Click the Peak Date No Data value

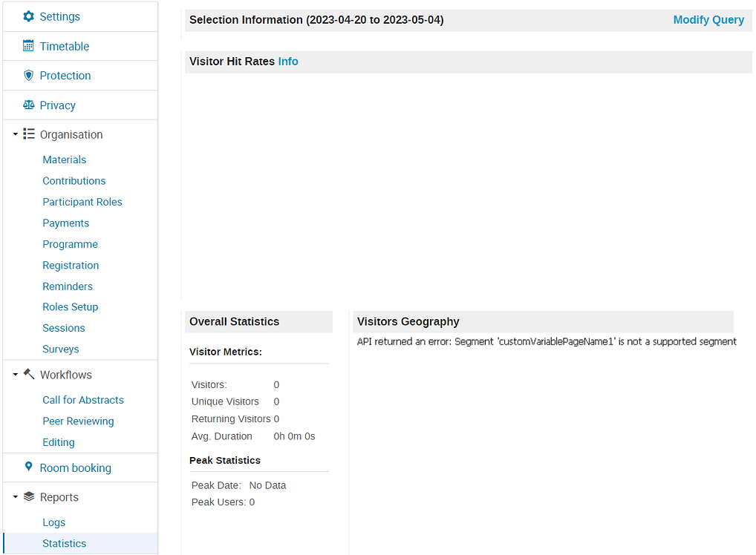click(x=267, y=485)
